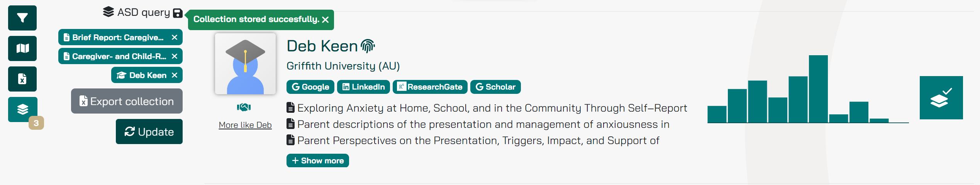Open the filter sidebar icon
This screenshot has width=980, height=185.
click(x=22, y=18)
